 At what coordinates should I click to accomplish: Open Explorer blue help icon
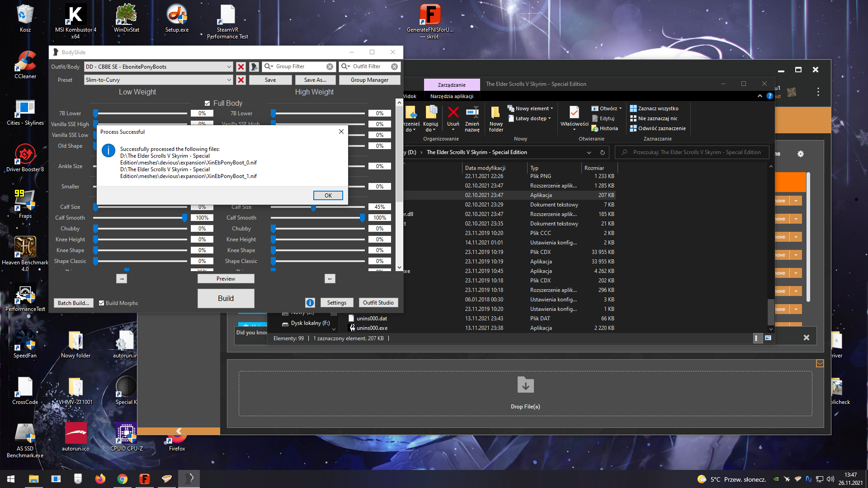pyautogui.click(x=769, y=96)
